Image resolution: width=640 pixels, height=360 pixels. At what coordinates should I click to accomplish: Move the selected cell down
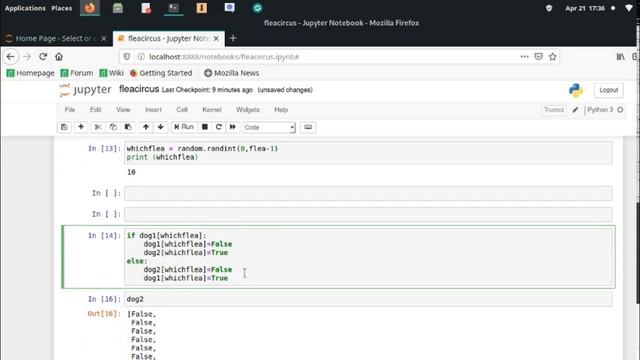[160, 127]
